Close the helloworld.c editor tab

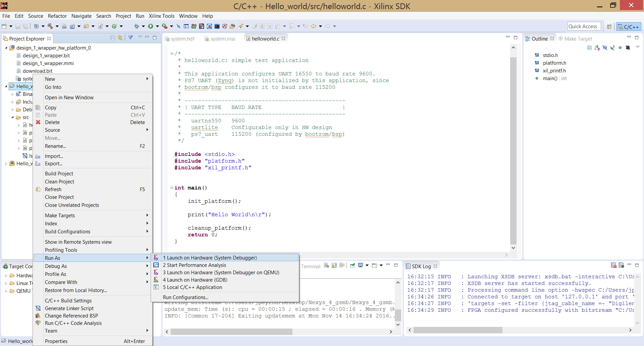click(283, 39)
